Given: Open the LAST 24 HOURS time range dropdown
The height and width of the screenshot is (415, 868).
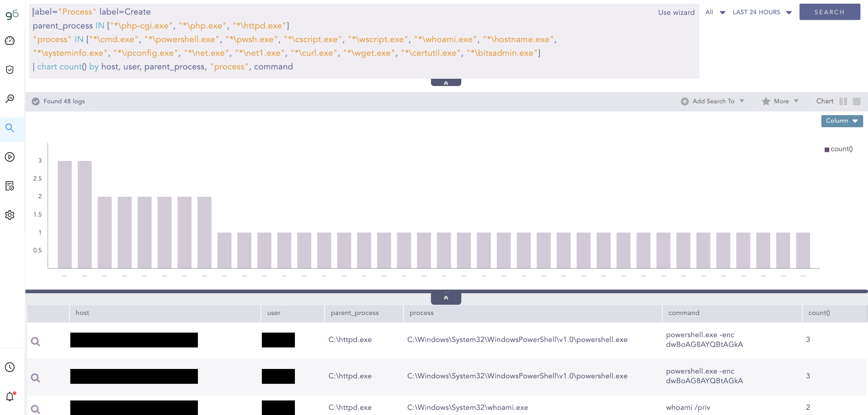Looking at the screenshot, I should click(x=762, y=12).
